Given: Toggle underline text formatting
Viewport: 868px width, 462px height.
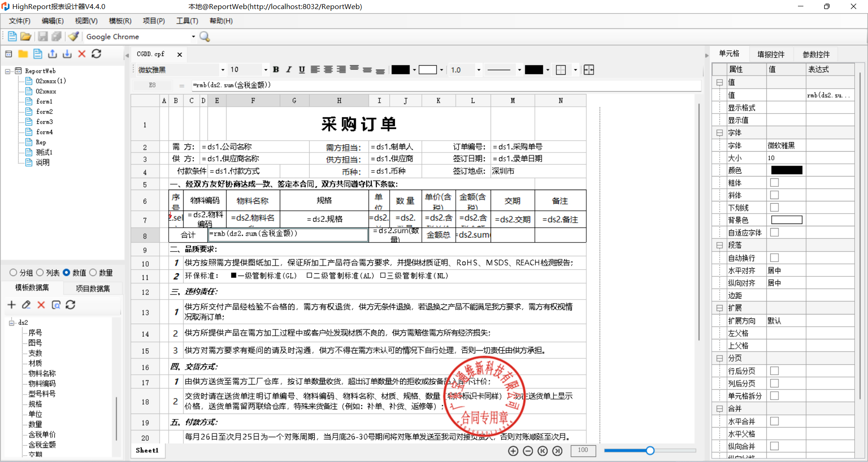Looking at the screenshot, I should (x=302, y=70).
